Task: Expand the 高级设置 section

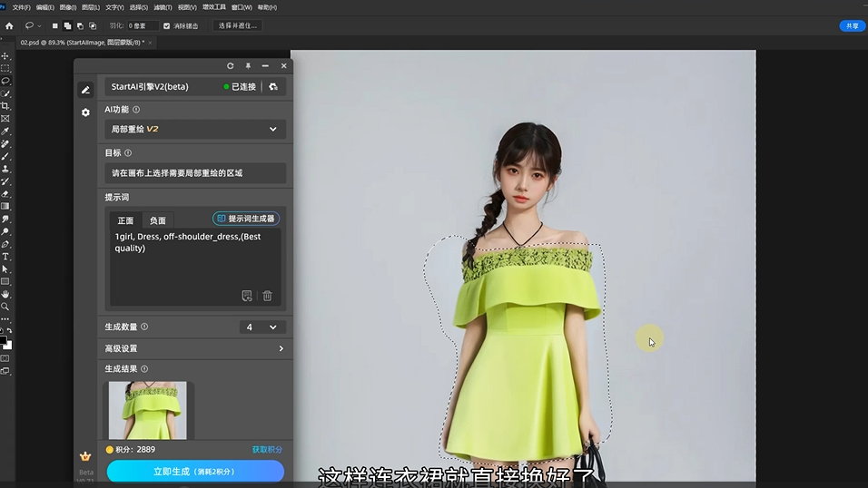Action: click(x=195, y=348)
